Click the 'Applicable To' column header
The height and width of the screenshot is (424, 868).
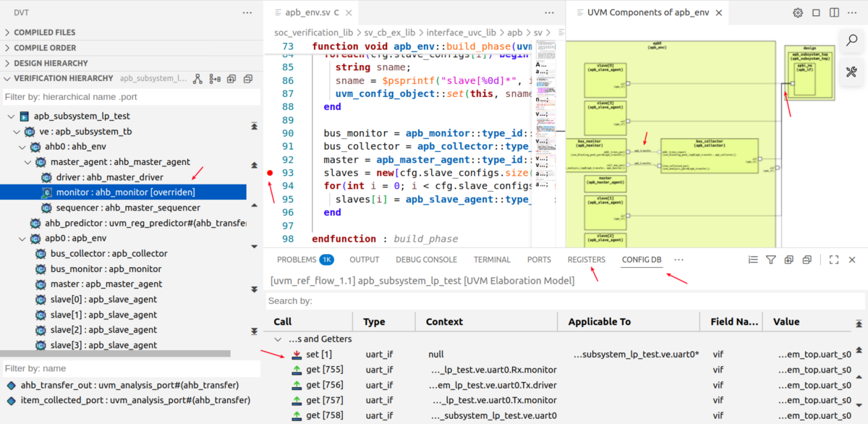pos(599,321)
